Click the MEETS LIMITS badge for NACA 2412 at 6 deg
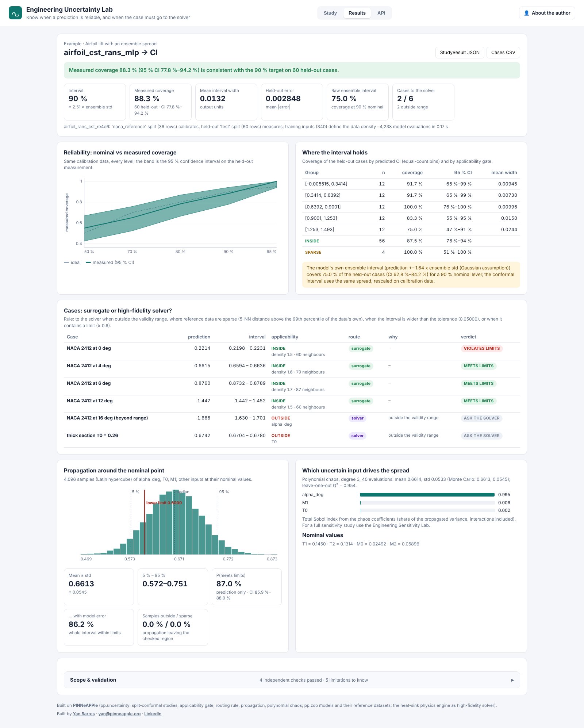Viewport: 584px width, 728px height. click(479, 383)
